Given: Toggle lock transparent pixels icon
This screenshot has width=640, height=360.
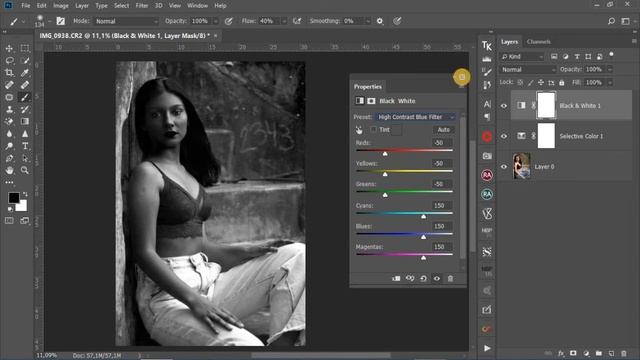Looking at the screenshot, I should (520, 82).
